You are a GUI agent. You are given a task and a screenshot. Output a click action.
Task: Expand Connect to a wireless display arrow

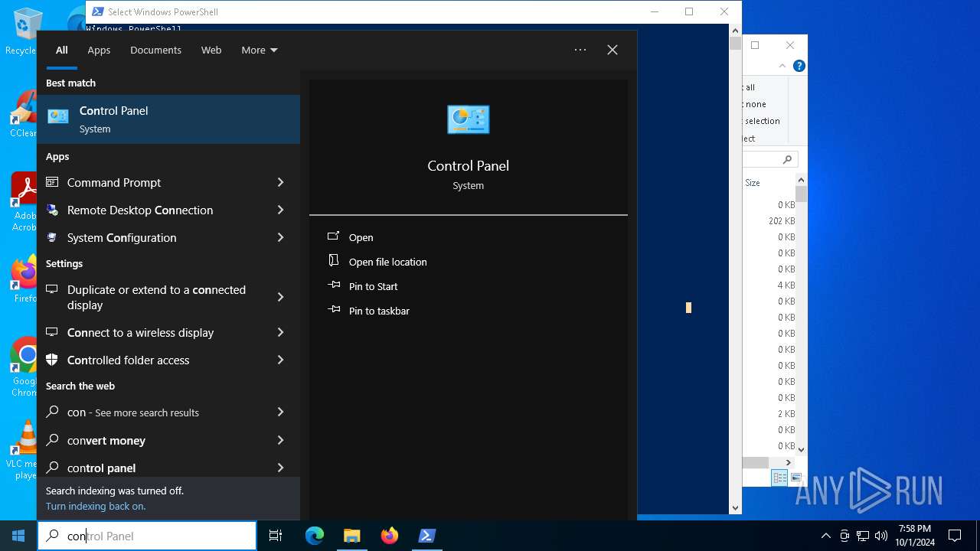click(280, 332)
